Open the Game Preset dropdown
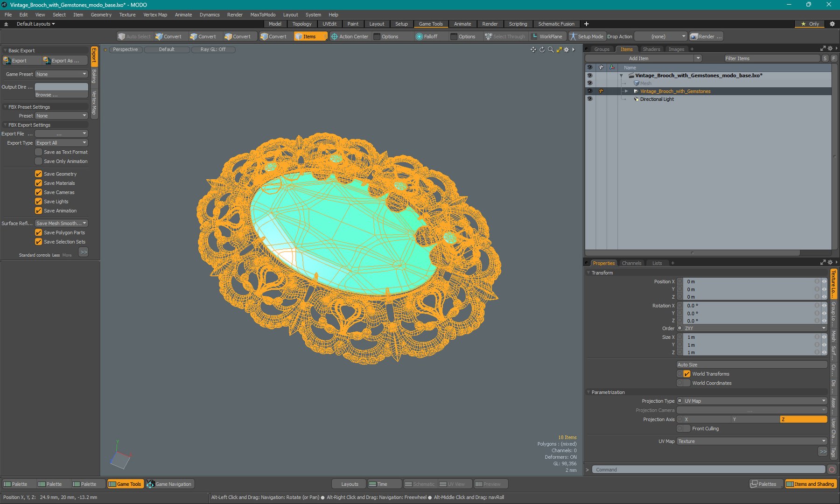This screenshot has width=840, height=504. (x=62, y=74)
